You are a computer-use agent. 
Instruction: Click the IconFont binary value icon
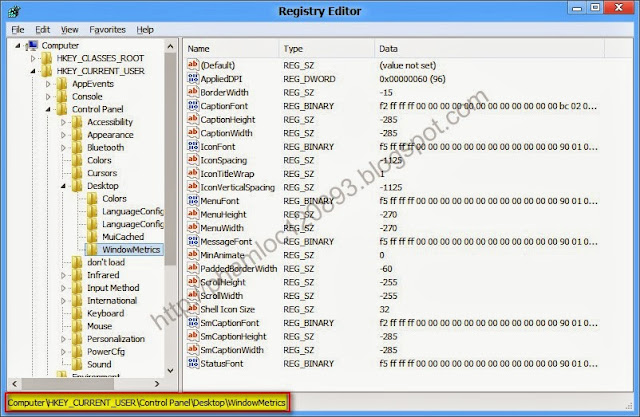(x=193, y=146)
